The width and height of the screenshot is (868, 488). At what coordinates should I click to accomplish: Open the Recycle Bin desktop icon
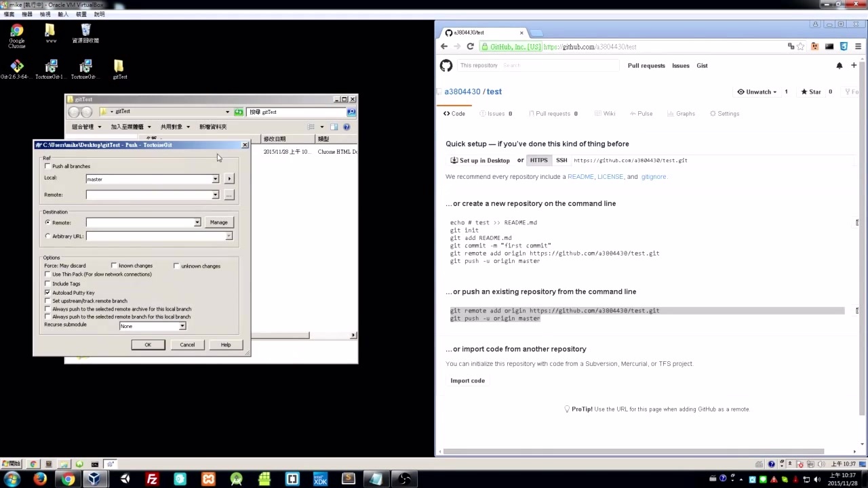(85, 33)
